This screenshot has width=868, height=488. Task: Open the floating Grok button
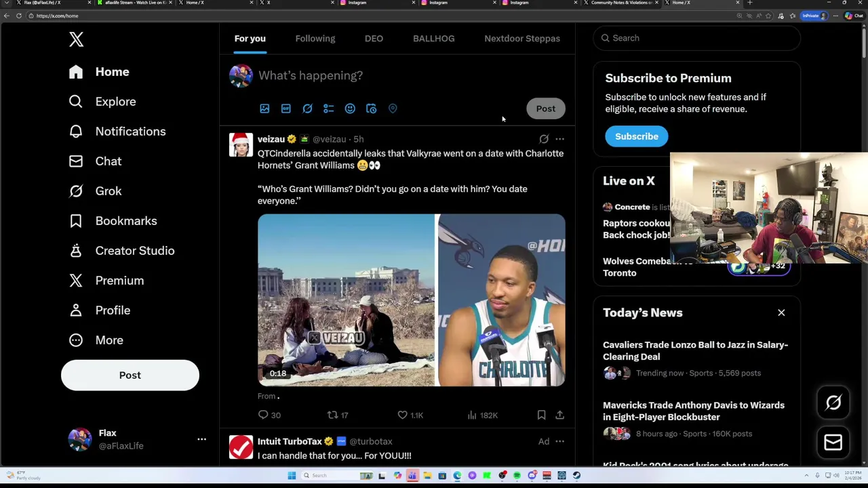pos(833,403)
